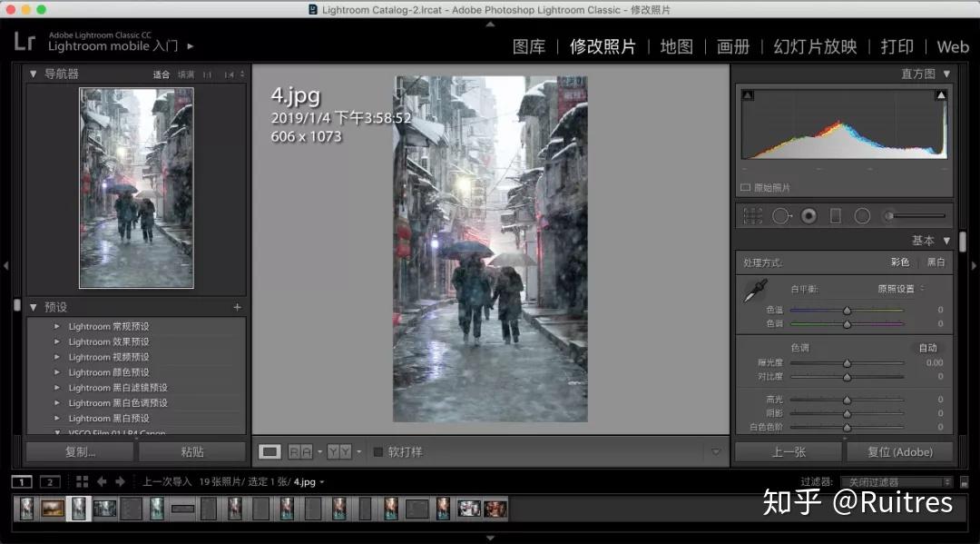Click the 曝光度 exposure slider handle
The height and width of the screenshot is (544, 980).
tap(847, 362)
